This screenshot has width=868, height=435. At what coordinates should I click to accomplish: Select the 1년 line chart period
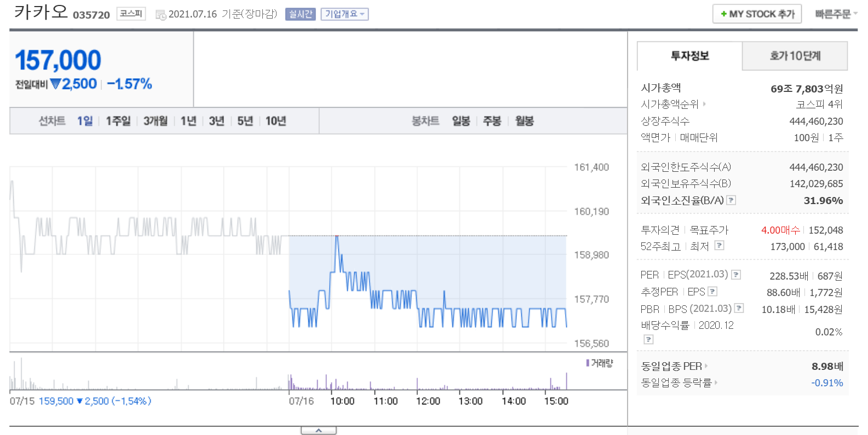pyautogui.click(x=188, y=121)
